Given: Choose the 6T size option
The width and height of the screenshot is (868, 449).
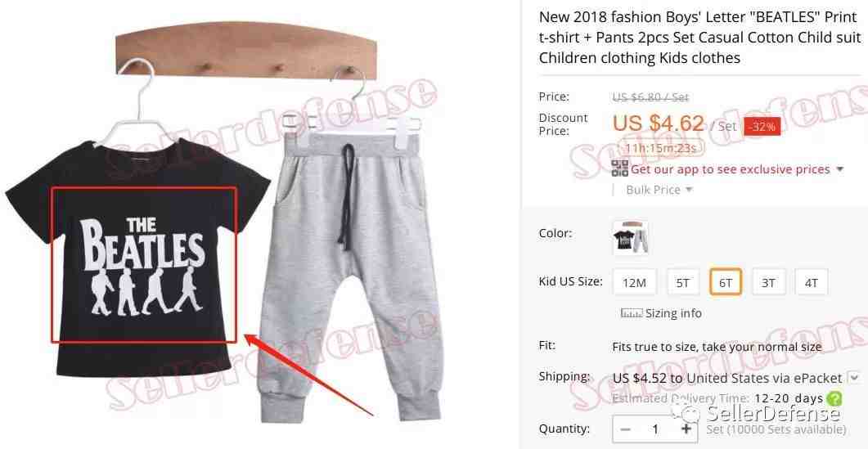Looking at the screenshot, I should (x=726, y=283).
